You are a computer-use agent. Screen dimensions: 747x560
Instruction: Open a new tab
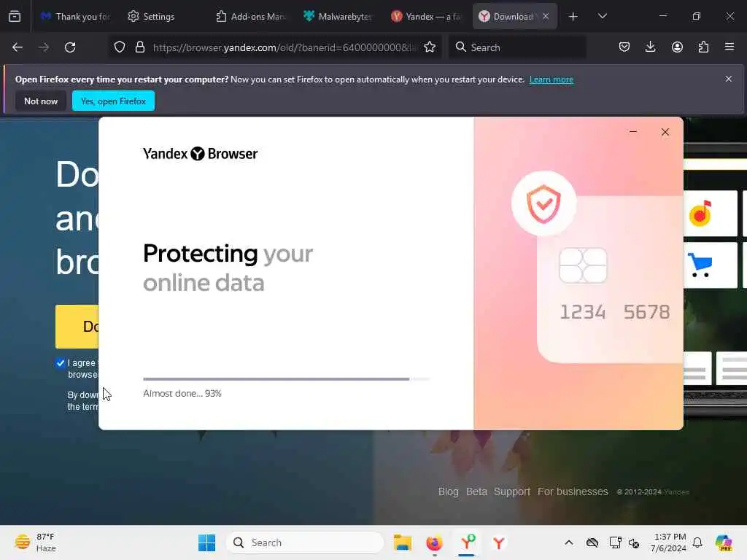click(573, 17)
